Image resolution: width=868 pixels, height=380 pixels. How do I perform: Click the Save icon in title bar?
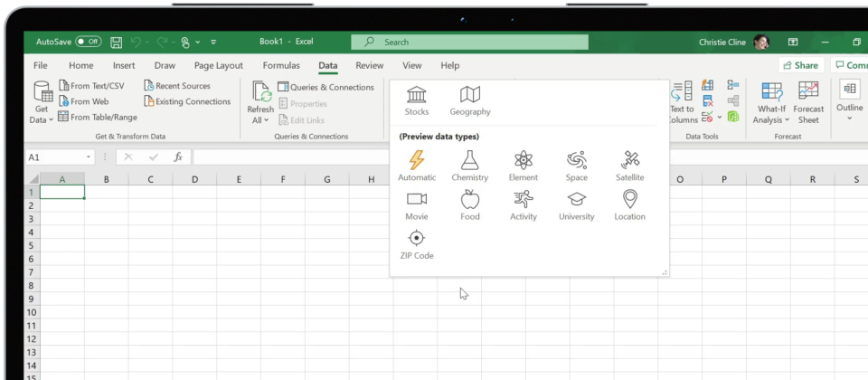point(117,43)
